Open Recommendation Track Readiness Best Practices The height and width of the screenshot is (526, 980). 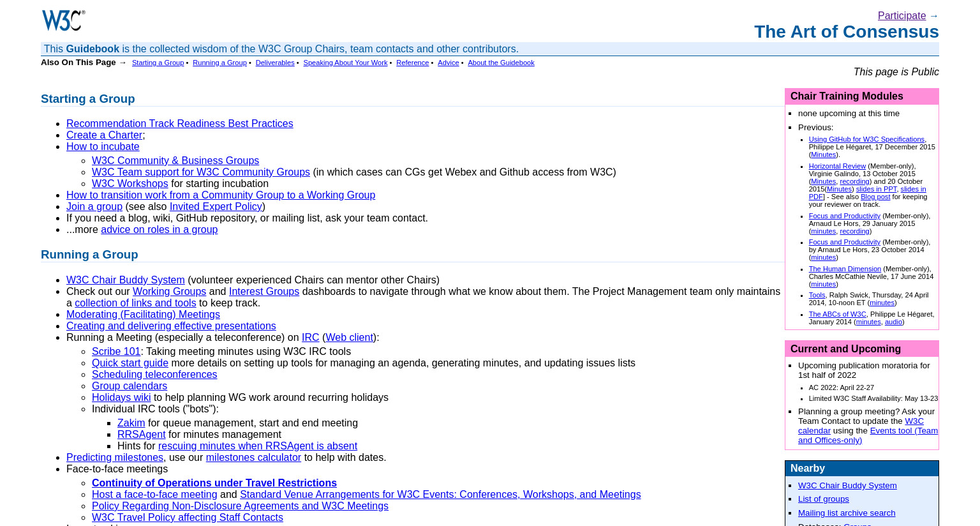tap(180, 124)
